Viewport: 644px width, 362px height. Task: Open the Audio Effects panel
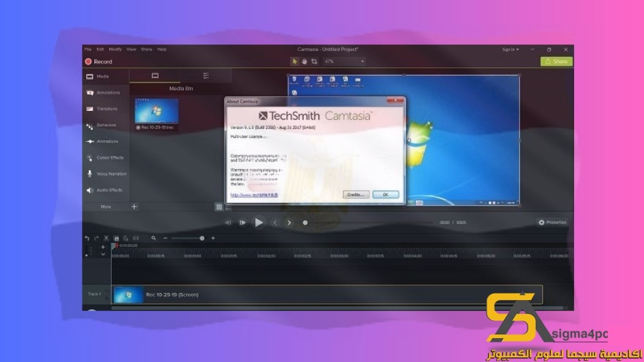pos(106,190)
